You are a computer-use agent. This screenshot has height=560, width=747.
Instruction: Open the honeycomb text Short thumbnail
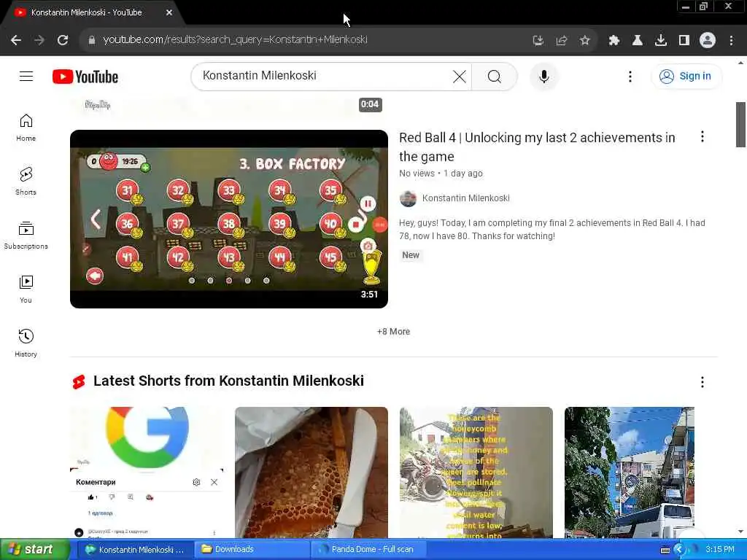click(476, 472)
